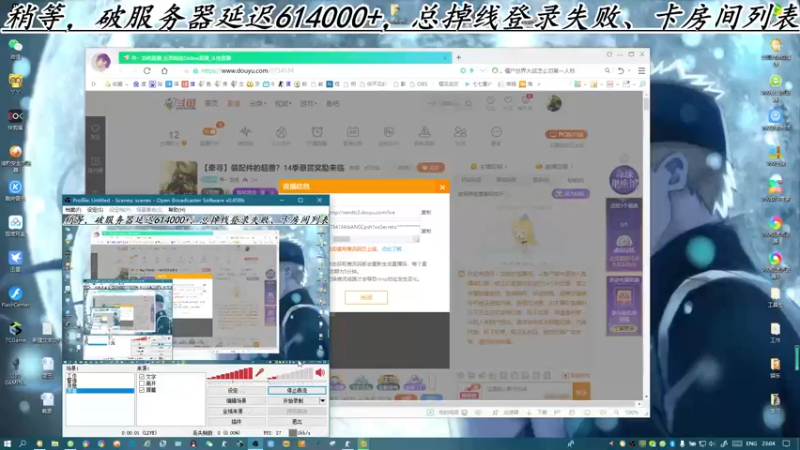Screen dimensions: 800x450
Task: Open a new browser tab with plus
Action: 458,57
